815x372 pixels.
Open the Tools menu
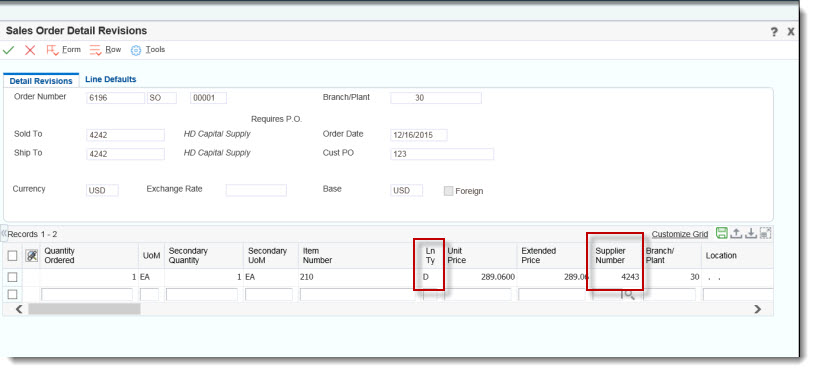(x=148, y=50)
